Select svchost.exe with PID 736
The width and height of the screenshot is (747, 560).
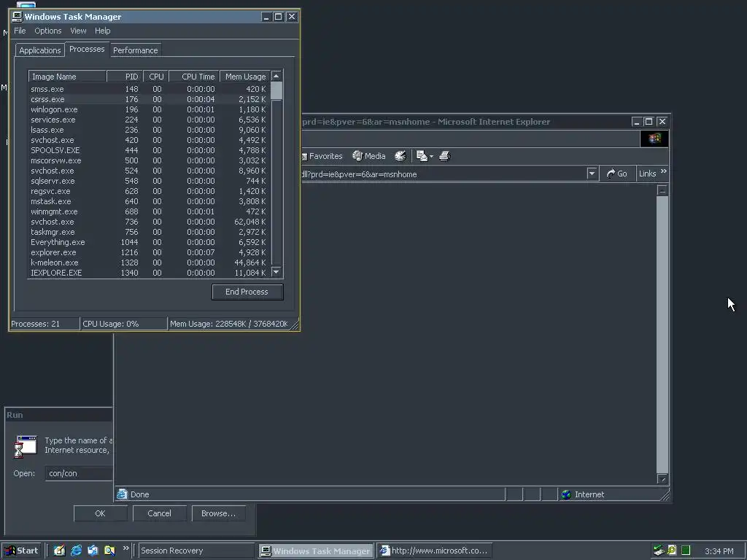pyautogui.click(x=149, y=222)
